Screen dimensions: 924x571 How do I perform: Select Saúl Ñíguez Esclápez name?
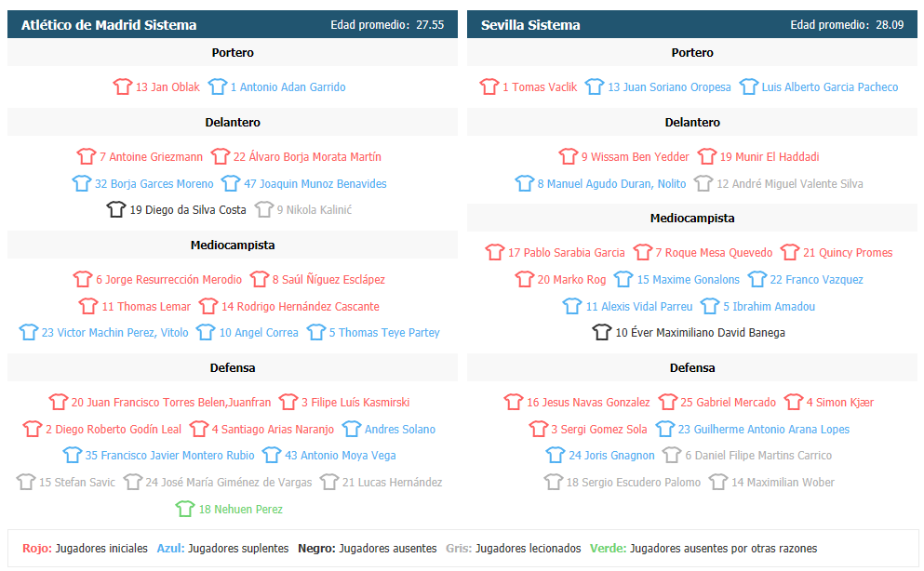[x=328, y=280]
